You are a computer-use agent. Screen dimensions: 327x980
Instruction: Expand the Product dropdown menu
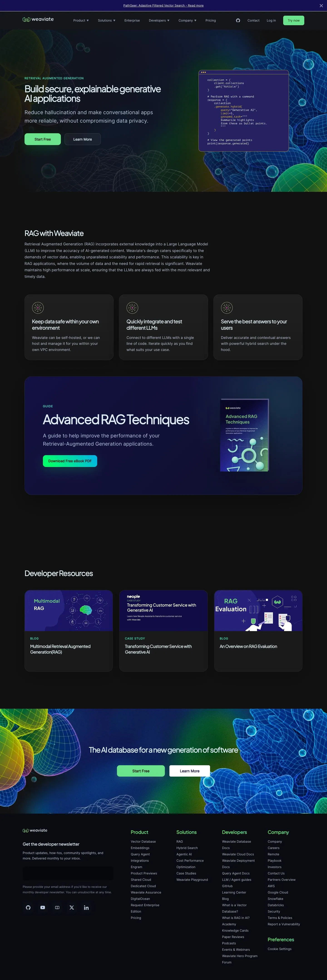(x=81, y=20)
